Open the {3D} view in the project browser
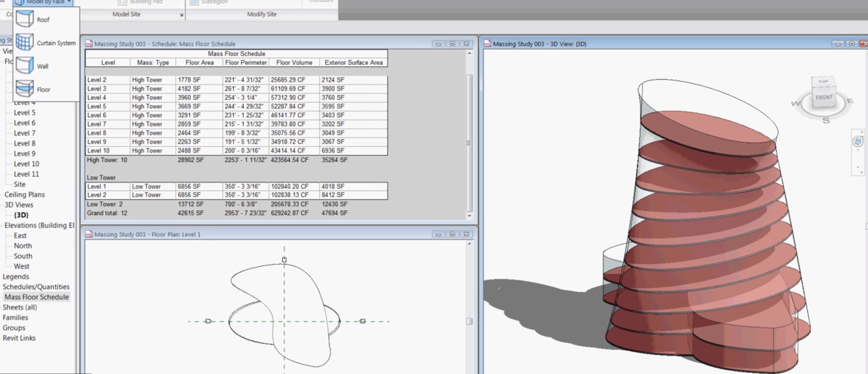868x374 pixels. pos(21,215)
